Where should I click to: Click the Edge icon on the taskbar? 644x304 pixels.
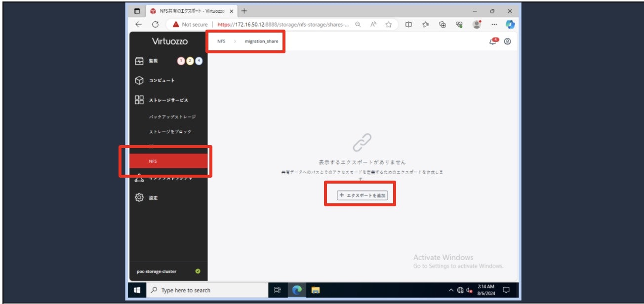tap(297, 290)
